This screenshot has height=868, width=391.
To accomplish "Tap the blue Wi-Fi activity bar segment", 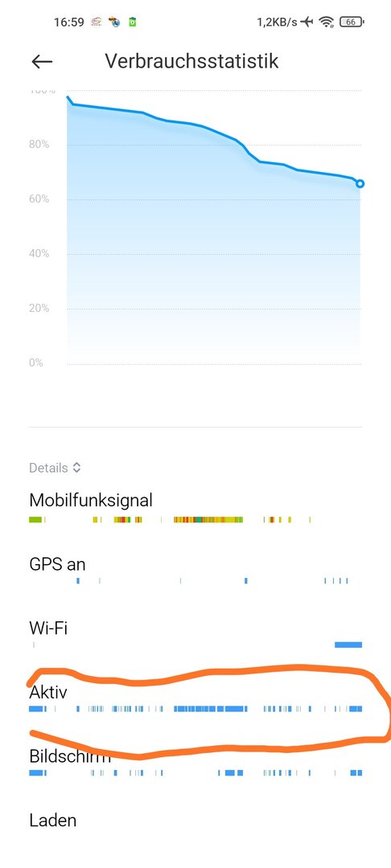I will pos(348,645).
